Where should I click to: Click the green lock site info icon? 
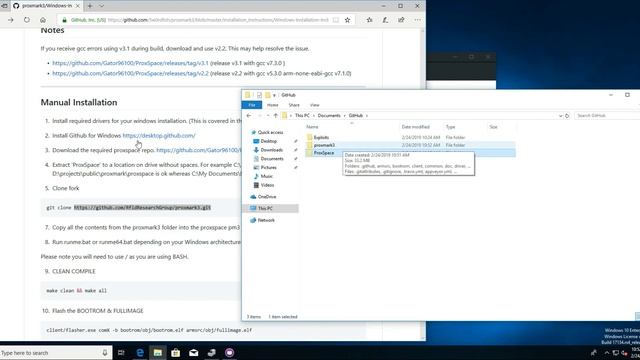click(64, 20)
